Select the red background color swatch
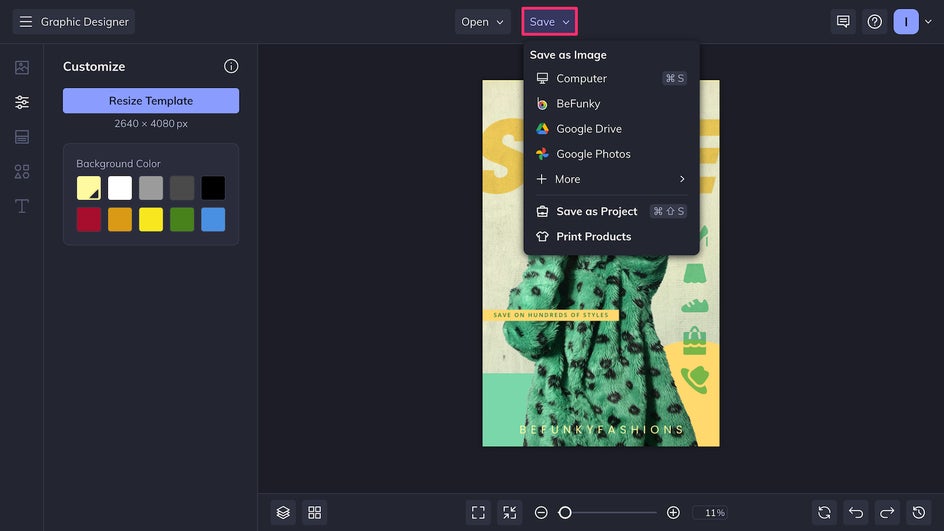The width and height of the screenshot is (944, 531). point(88,219)
